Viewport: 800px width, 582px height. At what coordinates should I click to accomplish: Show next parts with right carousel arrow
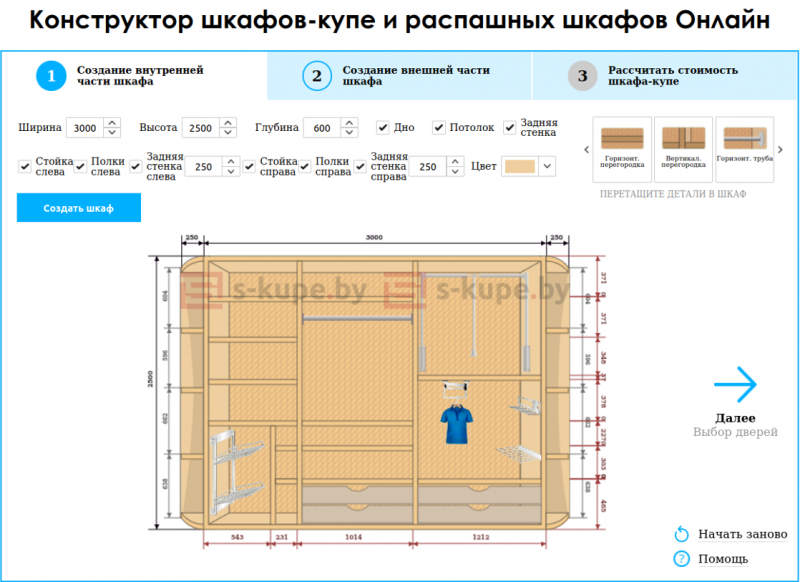tap(780, 149)
